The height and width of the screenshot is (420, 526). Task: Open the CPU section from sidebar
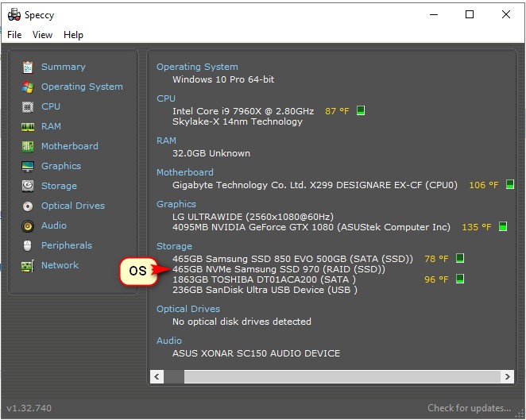[51, 106]
